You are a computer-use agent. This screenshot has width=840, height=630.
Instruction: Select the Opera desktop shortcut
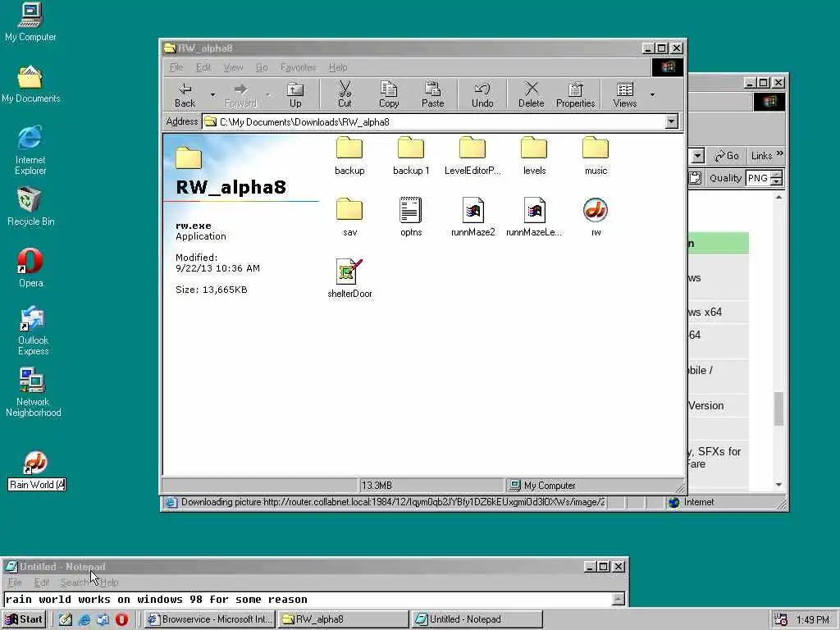[30, 268]
